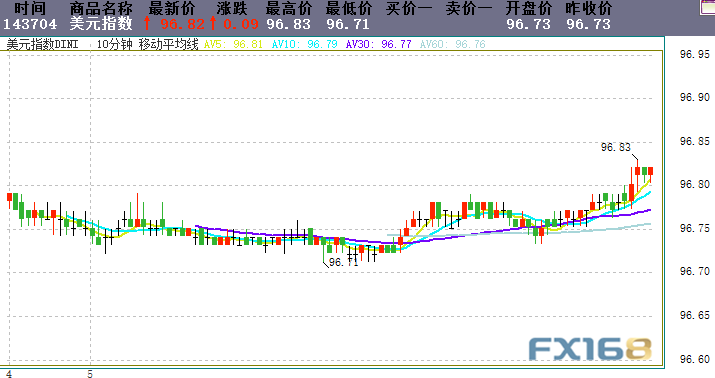Click the 涨跌 column header
Screen dimensions: 715x378
click(x=232, y=8)
